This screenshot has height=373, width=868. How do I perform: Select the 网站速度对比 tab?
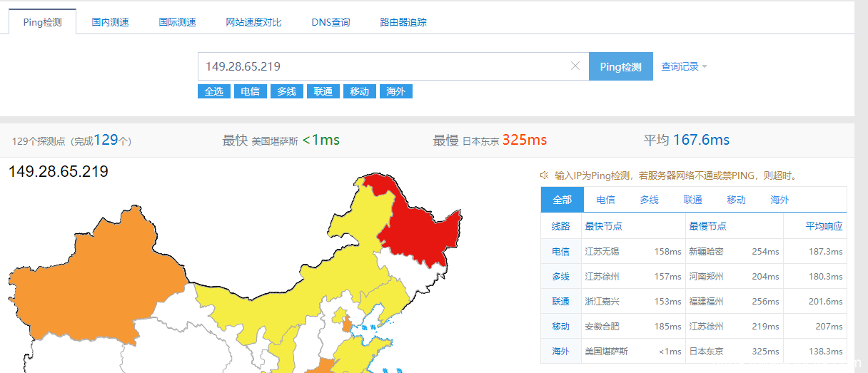tap(253, 22)
